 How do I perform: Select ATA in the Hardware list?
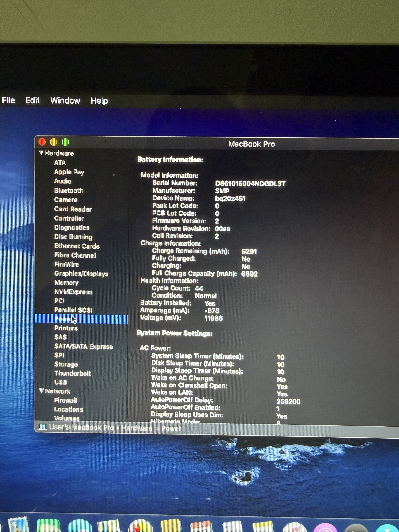pyautogui.click(x=60, y=163)
